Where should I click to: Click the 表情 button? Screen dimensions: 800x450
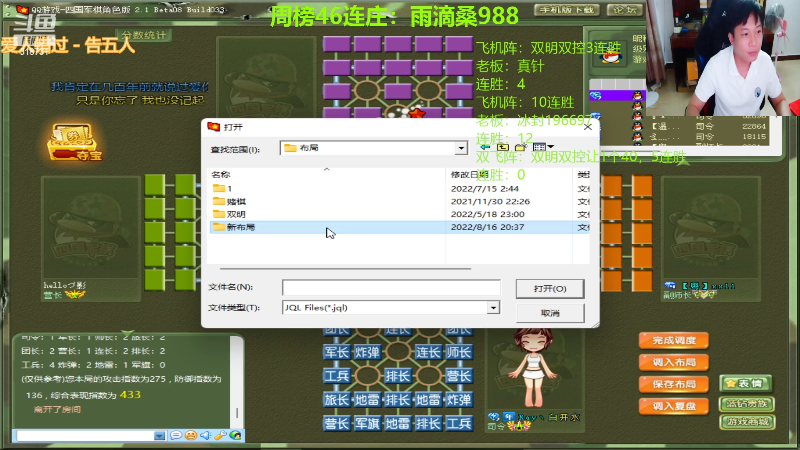click(x=746, y=383)
